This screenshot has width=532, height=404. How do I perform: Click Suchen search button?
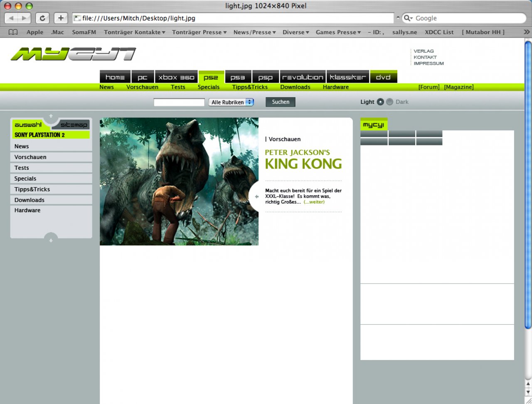tap(281, 102)
